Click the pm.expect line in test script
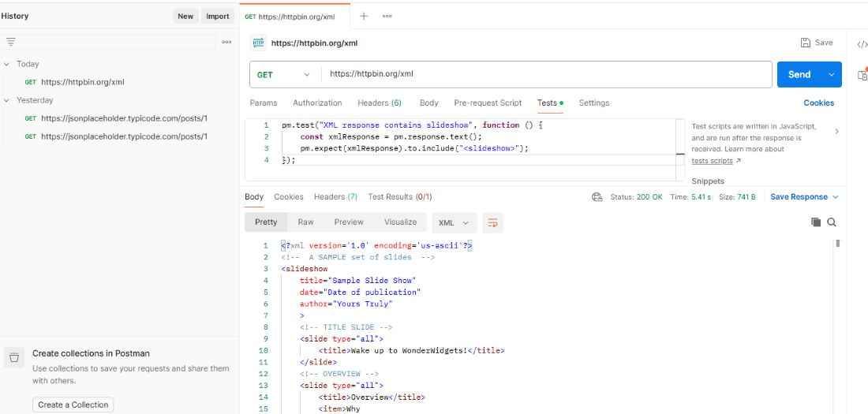868x414 pixels. (x=414, y=148)
